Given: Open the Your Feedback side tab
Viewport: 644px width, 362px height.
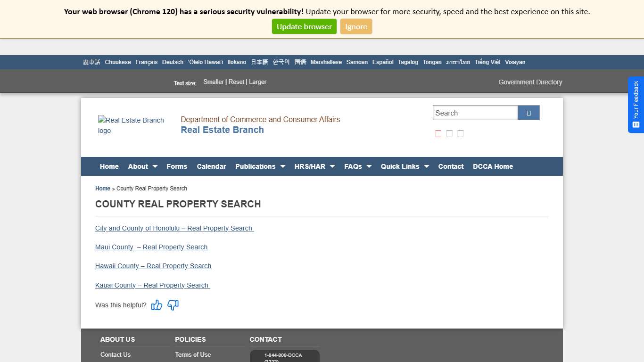Looking at the screenshot, I should 636,105.
